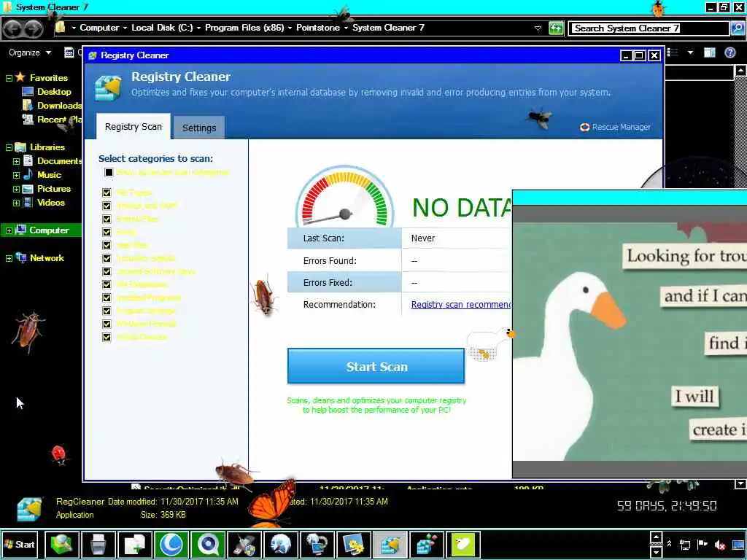Open address bar history dropdown arrow
747x560 pixels.
[x=538, y=28]
